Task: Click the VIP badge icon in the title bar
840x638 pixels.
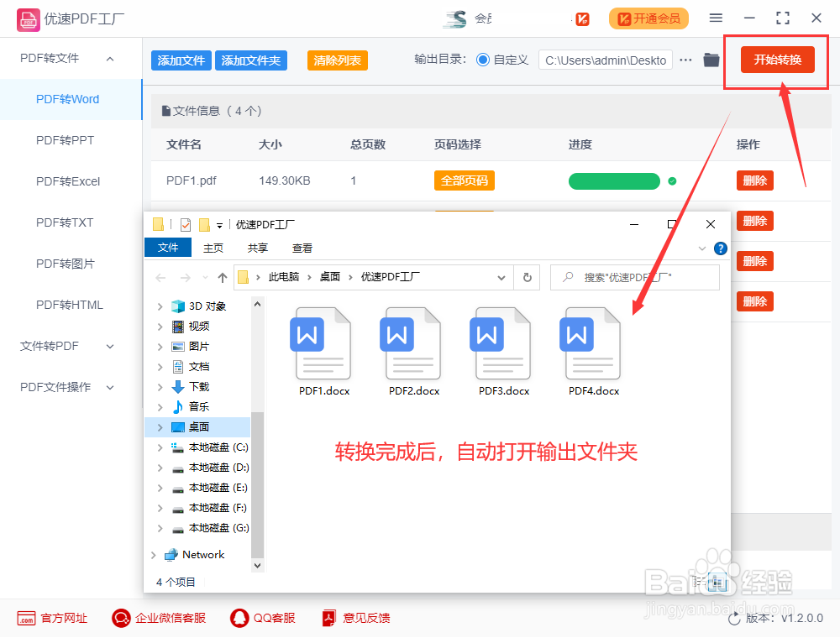Action: click(582, 19)
